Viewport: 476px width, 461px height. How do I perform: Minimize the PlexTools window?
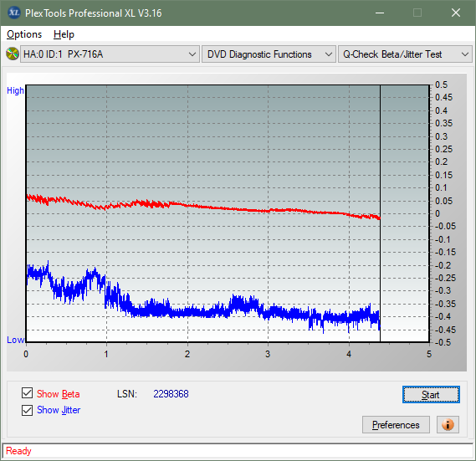click(380, 13)
